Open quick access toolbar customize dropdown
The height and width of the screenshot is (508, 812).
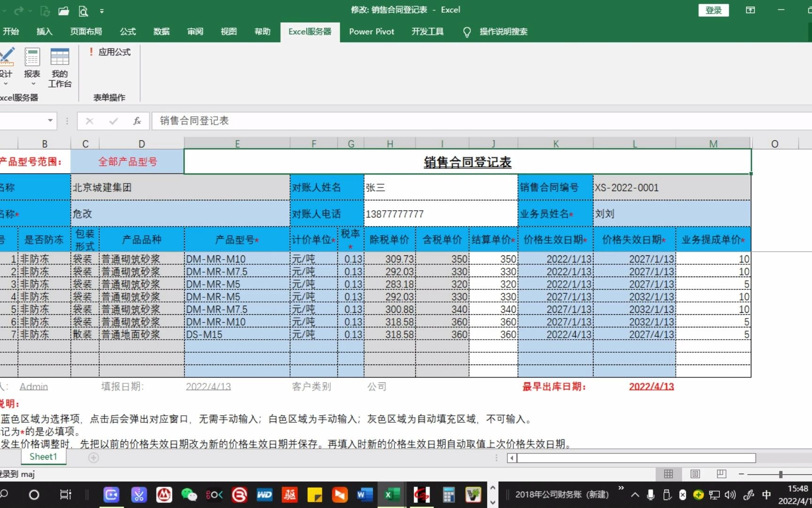102,11
